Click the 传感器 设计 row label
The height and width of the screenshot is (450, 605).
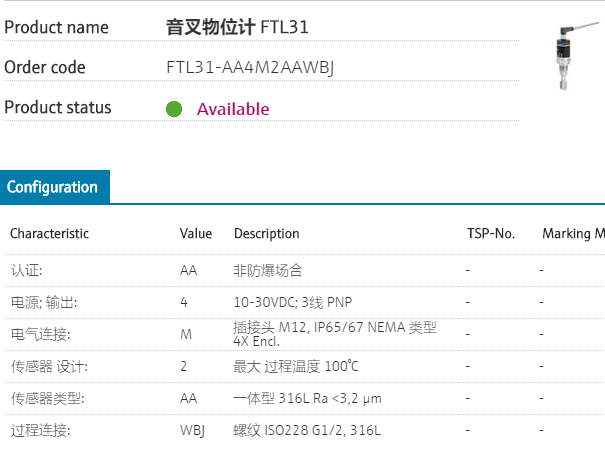49,367
